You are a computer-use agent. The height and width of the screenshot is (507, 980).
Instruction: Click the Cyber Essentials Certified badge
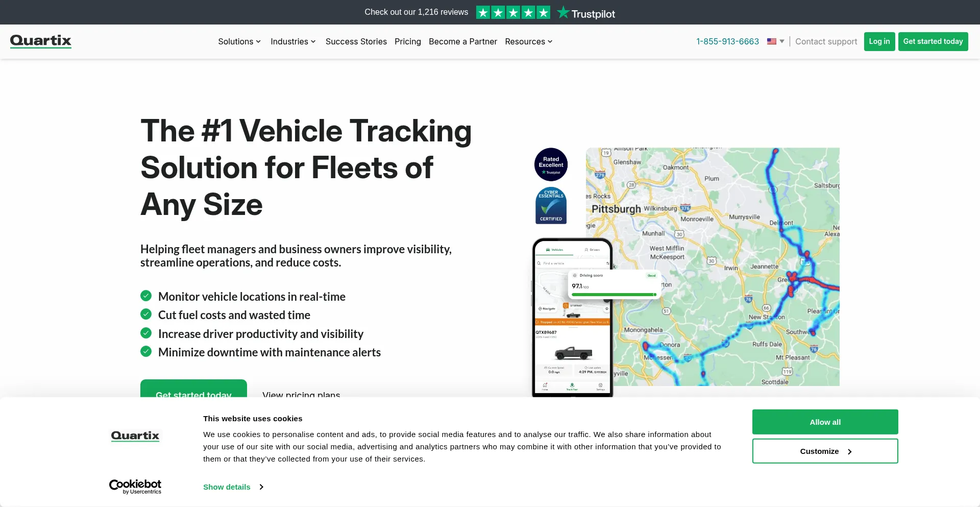(551, 206)
